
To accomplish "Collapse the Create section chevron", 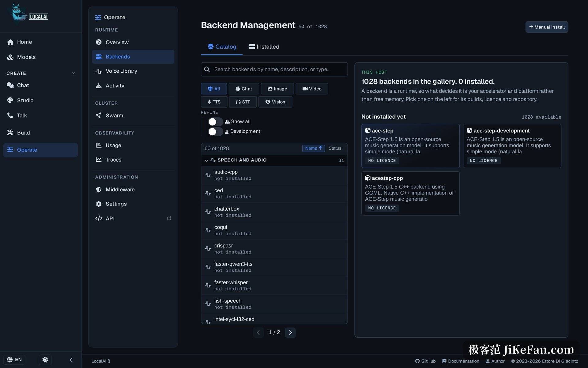I will point(73,73).
